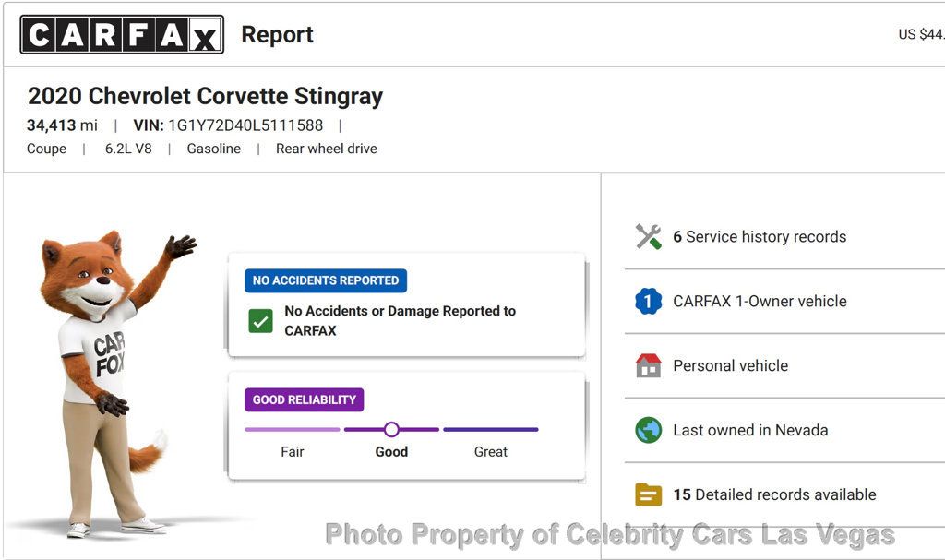Click the yellow folder detailed records icon
Viewport: 945px width, 560px height.
pyautogui.click(x=649, y=495)
